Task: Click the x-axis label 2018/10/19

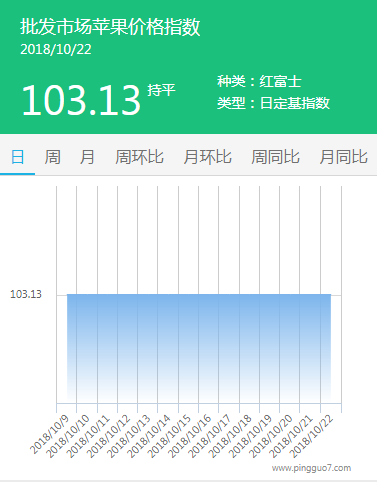Action: point(250,436)
